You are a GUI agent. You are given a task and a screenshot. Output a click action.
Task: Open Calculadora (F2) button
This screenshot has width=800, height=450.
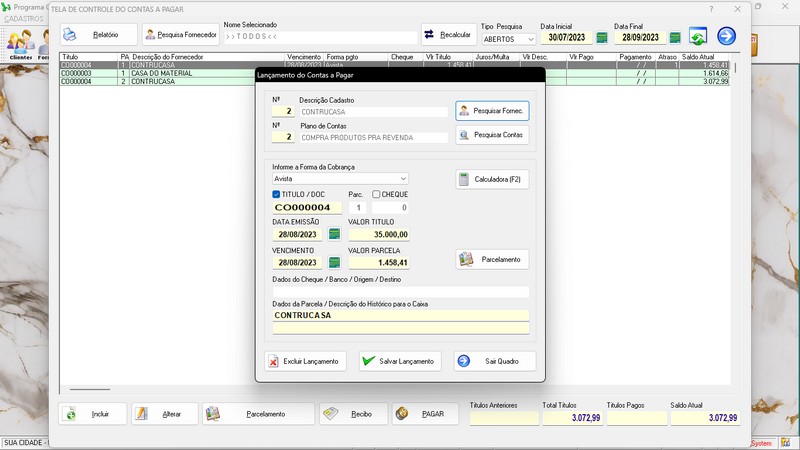click(x=492, y=179)
